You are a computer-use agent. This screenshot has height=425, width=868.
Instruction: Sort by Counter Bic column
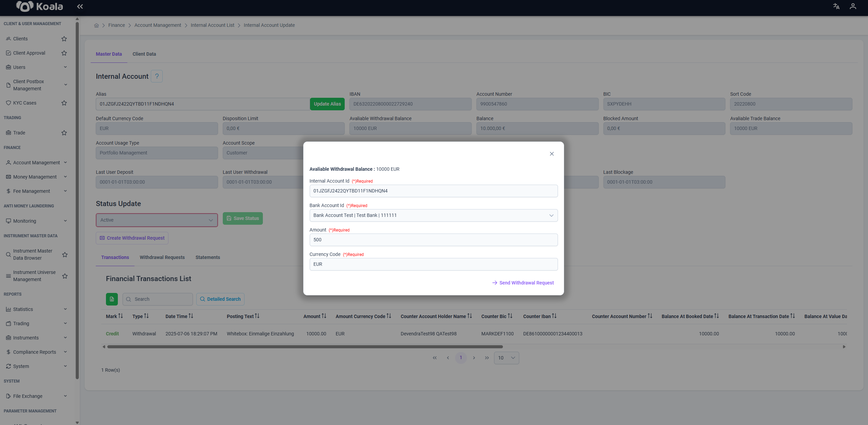click(x=510, y=316)
